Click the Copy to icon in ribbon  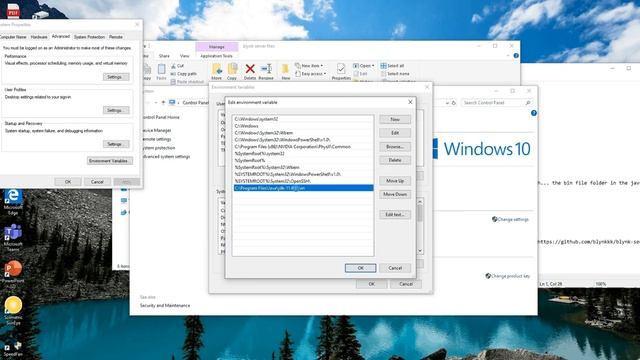232,69
